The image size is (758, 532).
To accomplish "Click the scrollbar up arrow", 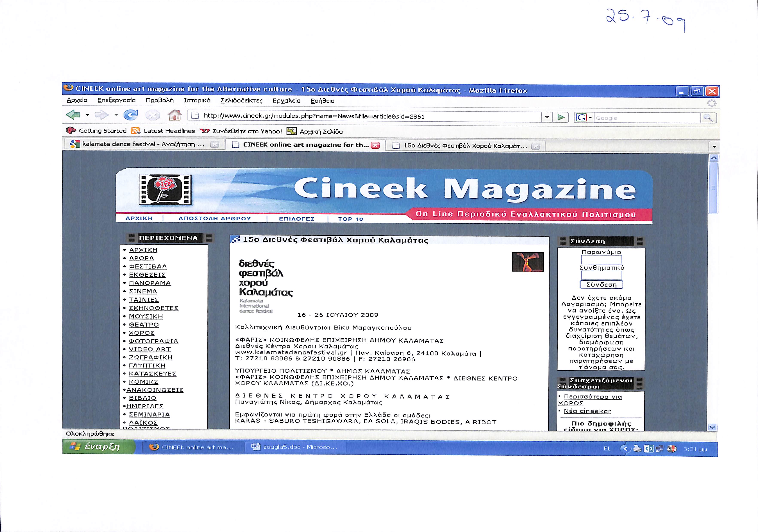I will (714, 158).
